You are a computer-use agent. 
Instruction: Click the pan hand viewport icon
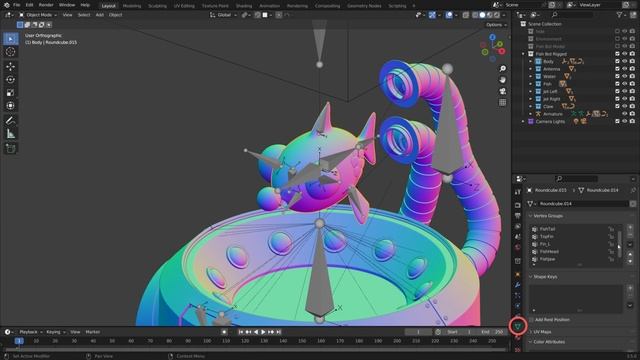502,80
